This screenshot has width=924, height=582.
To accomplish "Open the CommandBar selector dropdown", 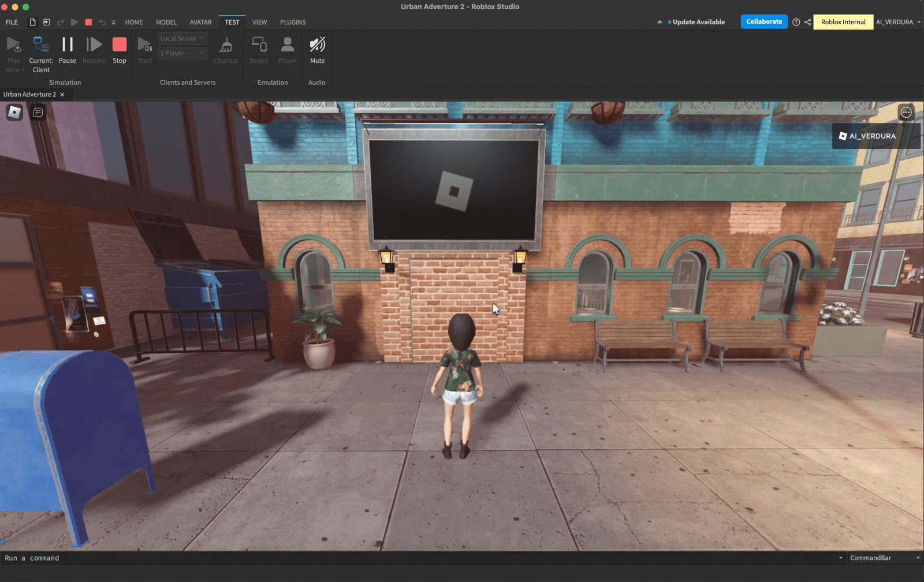I will click(884, 558).
